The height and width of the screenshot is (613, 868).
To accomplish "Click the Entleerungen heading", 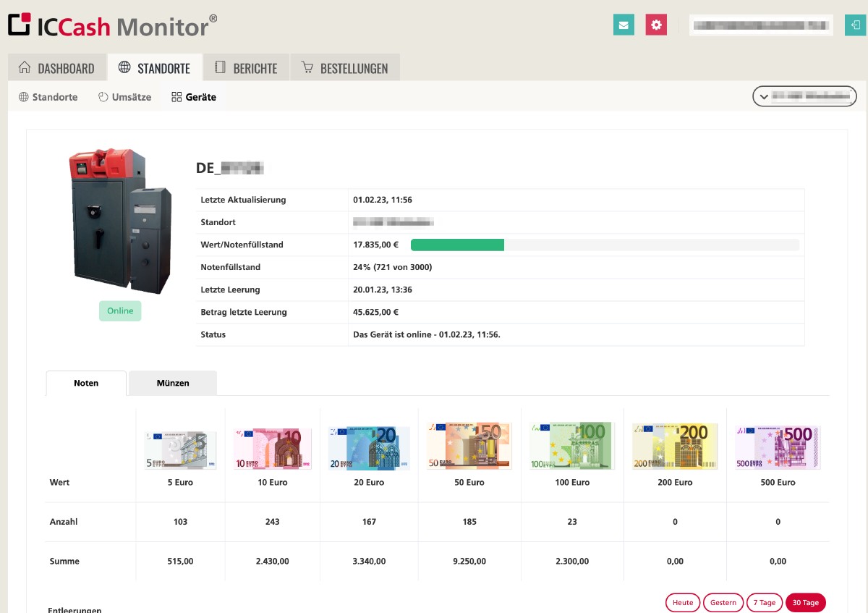I will click(75, 609).
